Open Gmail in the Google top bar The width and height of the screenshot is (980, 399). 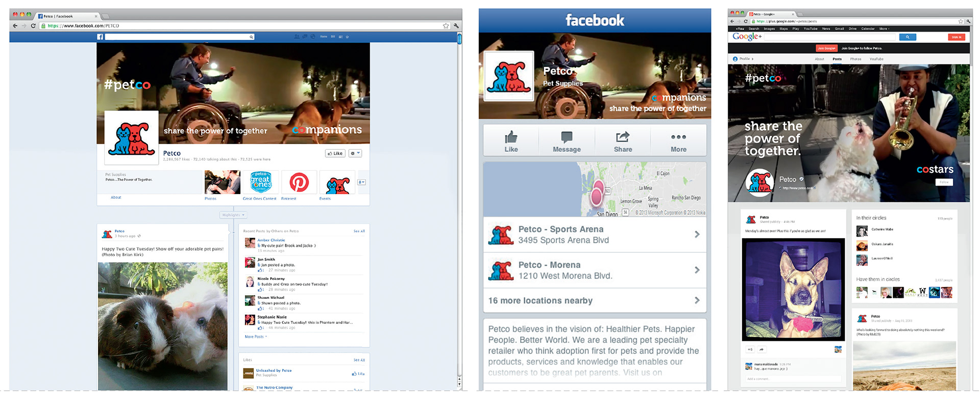click(x=839, y=29)
